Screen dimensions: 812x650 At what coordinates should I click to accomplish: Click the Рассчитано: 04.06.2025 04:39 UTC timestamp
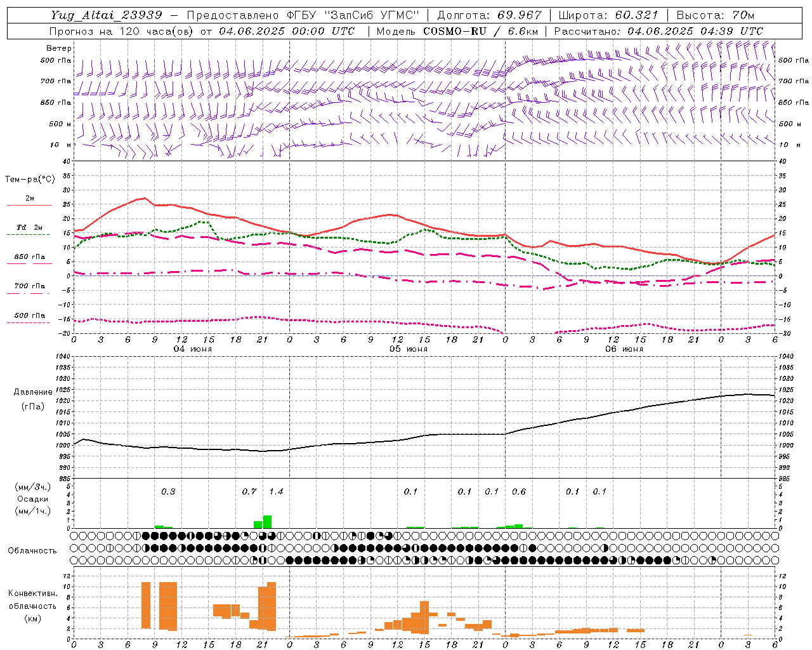[658, 31]
